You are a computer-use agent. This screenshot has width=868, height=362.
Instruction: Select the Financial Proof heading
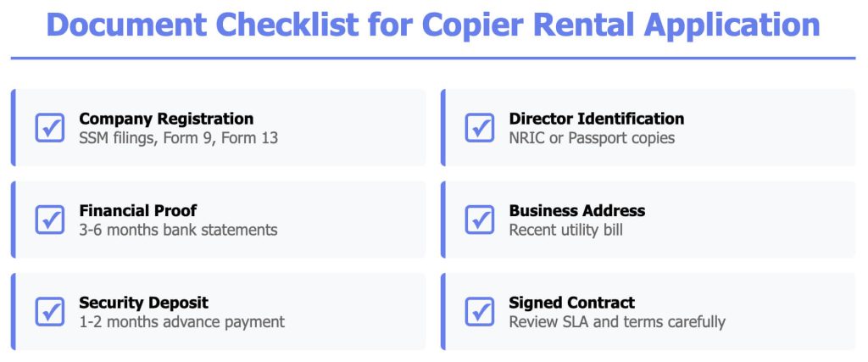pos(138,210)
